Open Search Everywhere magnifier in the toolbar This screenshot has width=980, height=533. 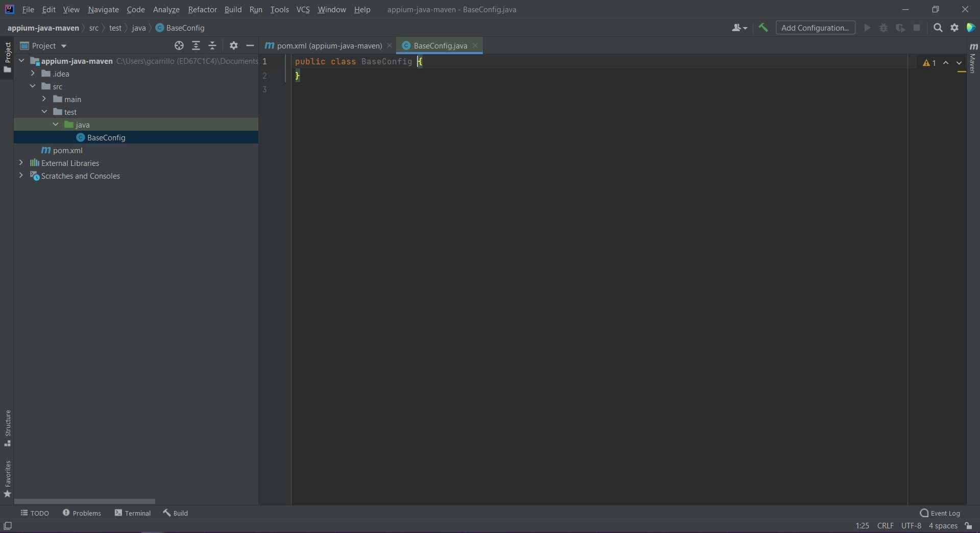pos(938,28)
